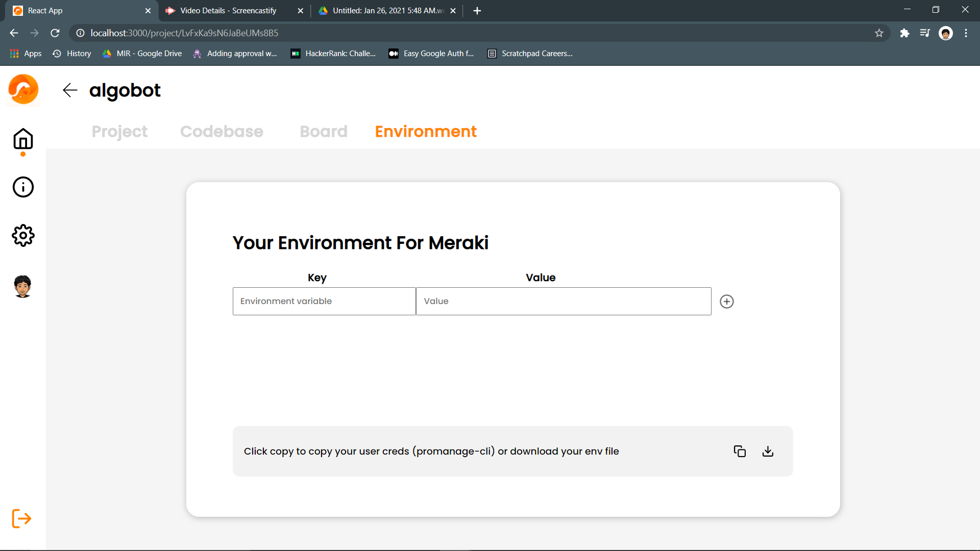Image resolution: width=980 pixels, height=551 pixels.
Task: Open the settings gear in sidebar
Action: (23, 235)
